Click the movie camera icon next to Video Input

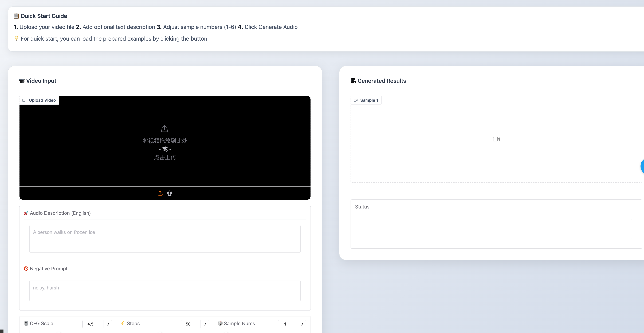[x=22, y=81]
